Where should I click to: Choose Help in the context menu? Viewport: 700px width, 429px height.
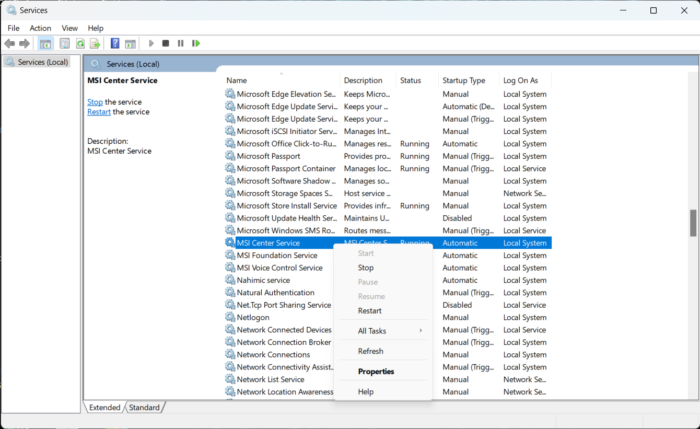[x=383, y=392]
